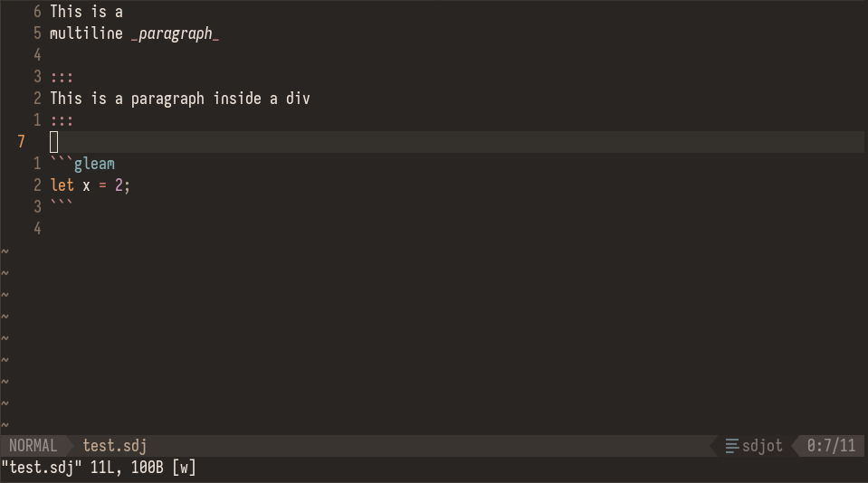The height and width of the screenshot is (483, 868).
Task: Click the italic _paragraph_ text
Action: point(175,33)
